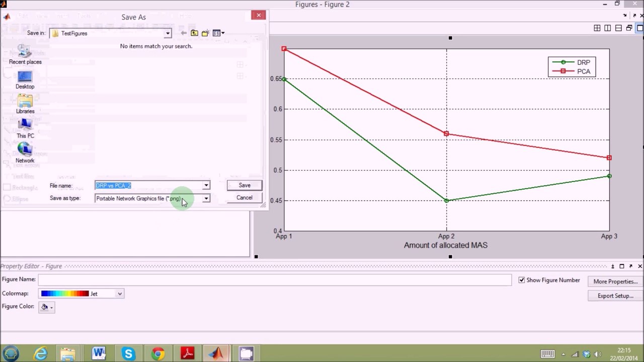Maximize the figure layout
Viewport: 644px width, 362px height.
640,28
